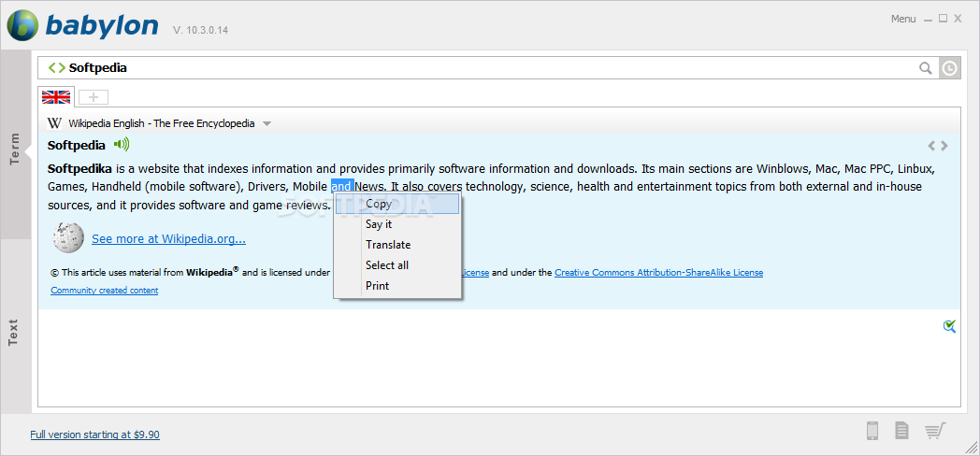Choose Copy from the context menu
Viewport: 980px width, 456px height.
[397, 204]
